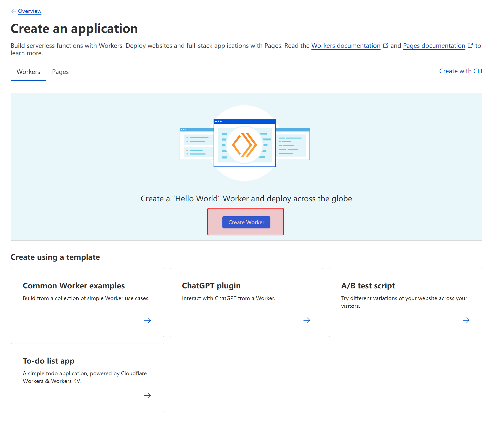Click the left mini browser window illustration
The height and width of the screenshot is (428, 504).
click(x=196, y=144)
